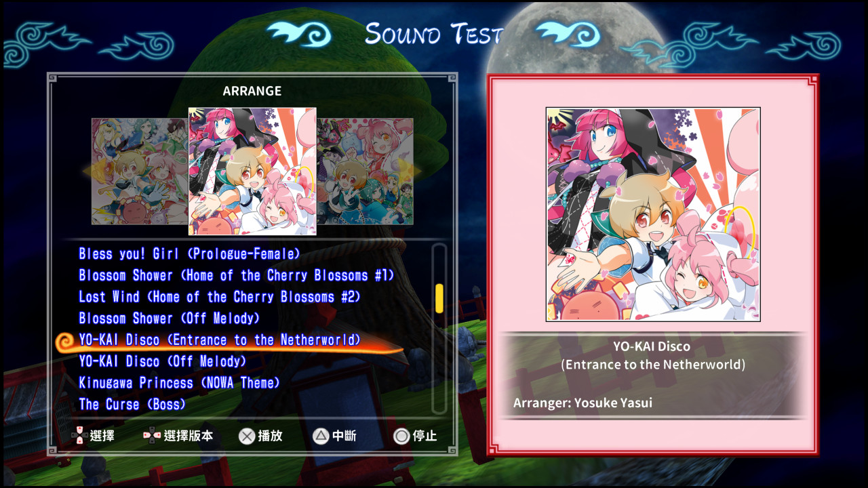Select the right album cover thumbnail
The image size is (868, 488).
click(x=365, y=171)
